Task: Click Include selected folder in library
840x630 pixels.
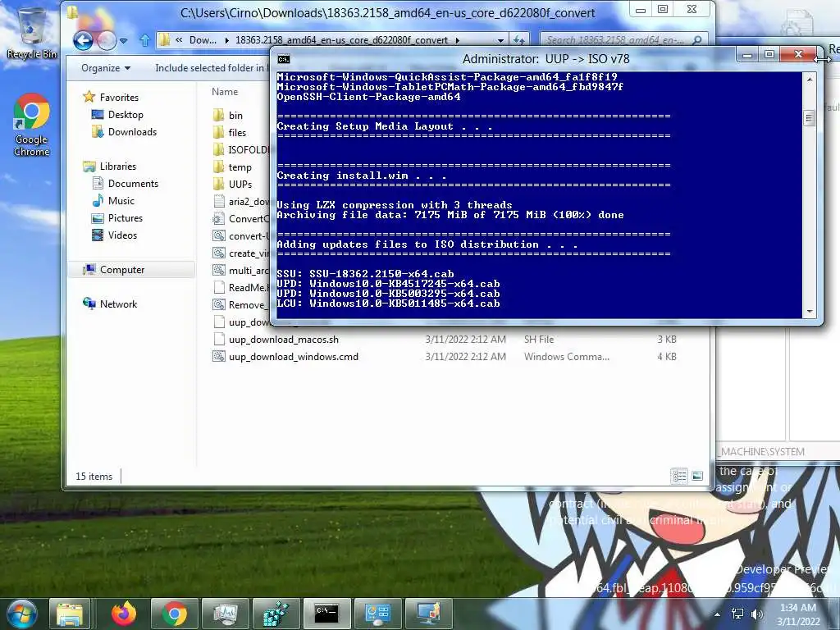Action: 211,68
